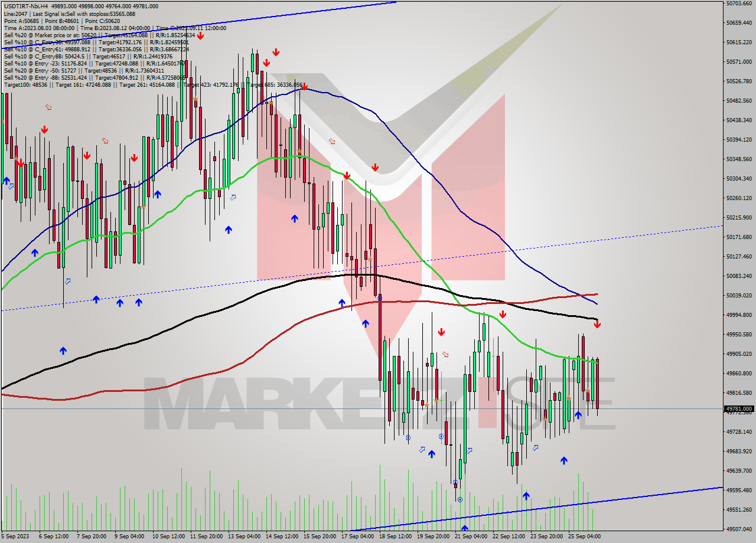This screenshot has height=543, width=756.
Task: Click the '9 Sep 04:00' time axis label
Action: [x=130, y=537]
